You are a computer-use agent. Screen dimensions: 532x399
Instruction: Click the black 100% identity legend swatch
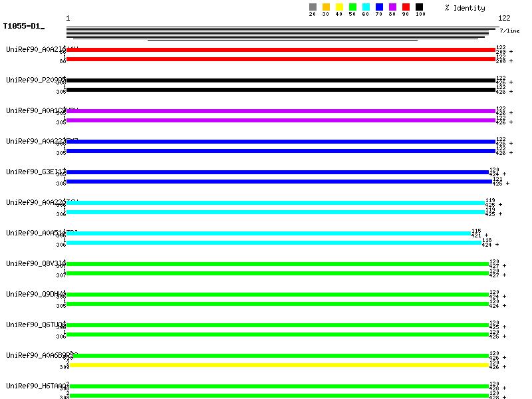(419, 7)
